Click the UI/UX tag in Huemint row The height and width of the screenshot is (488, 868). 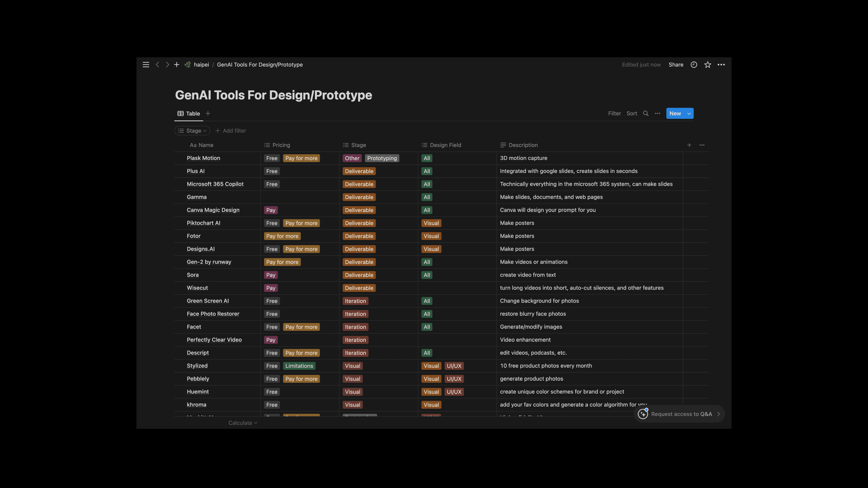coord(454,392)
